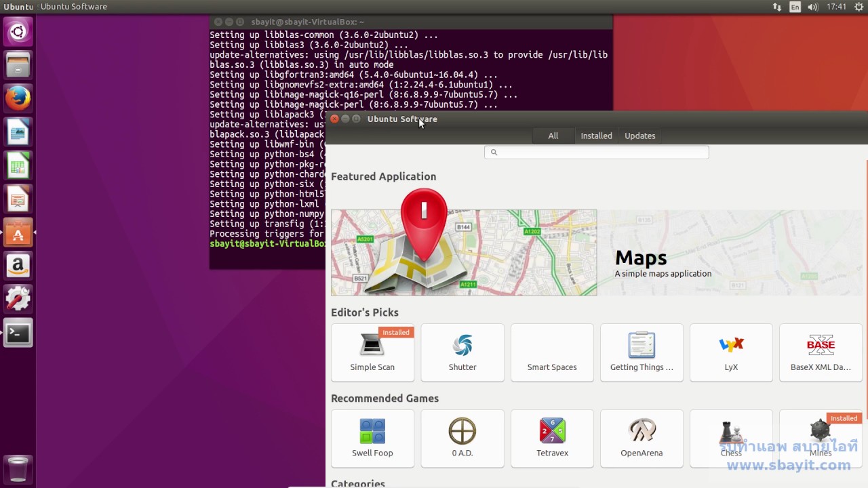Close the Ubuntu Software window
Image resolution: width=868 pixels, height=488 pixels.
point(334,119)
